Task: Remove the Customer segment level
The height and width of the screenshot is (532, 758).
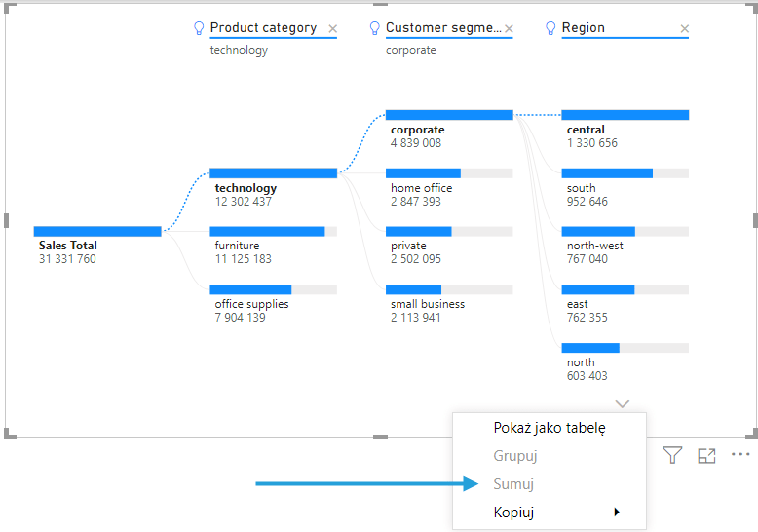Action: [509, 29]
